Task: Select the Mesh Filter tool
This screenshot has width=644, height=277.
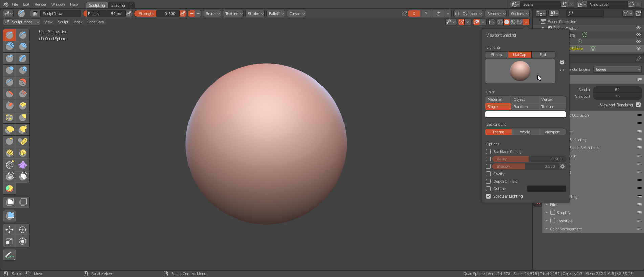Action: (x=9, y=215)
